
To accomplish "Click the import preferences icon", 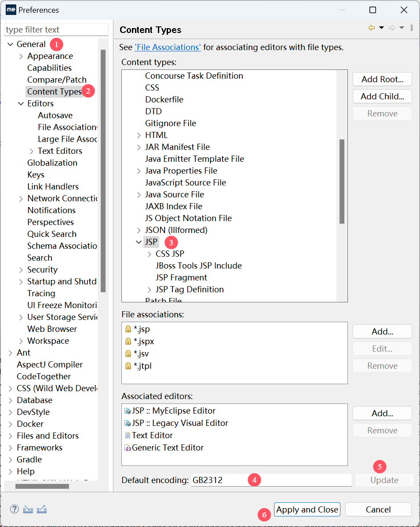I will pyautogui.click(x=28, y=509).
